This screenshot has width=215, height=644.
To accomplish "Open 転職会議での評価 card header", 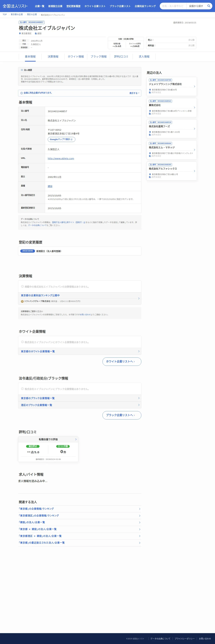I will click(x=48, y=440).
